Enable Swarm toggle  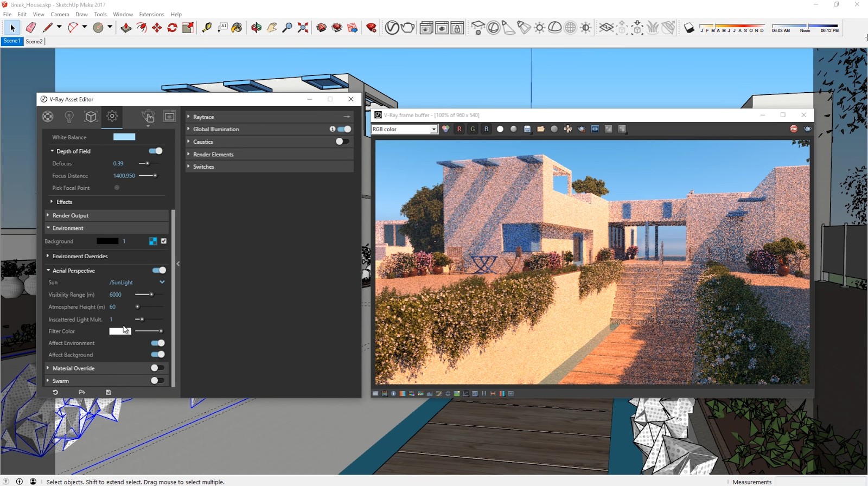157,381
